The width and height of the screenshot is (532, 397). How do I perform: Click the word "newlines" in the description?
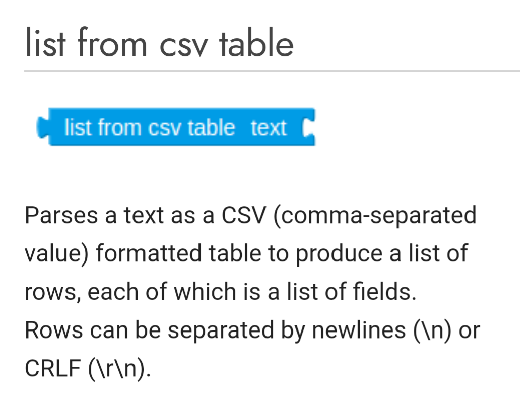pyautogui.click(x=358, y=330)
